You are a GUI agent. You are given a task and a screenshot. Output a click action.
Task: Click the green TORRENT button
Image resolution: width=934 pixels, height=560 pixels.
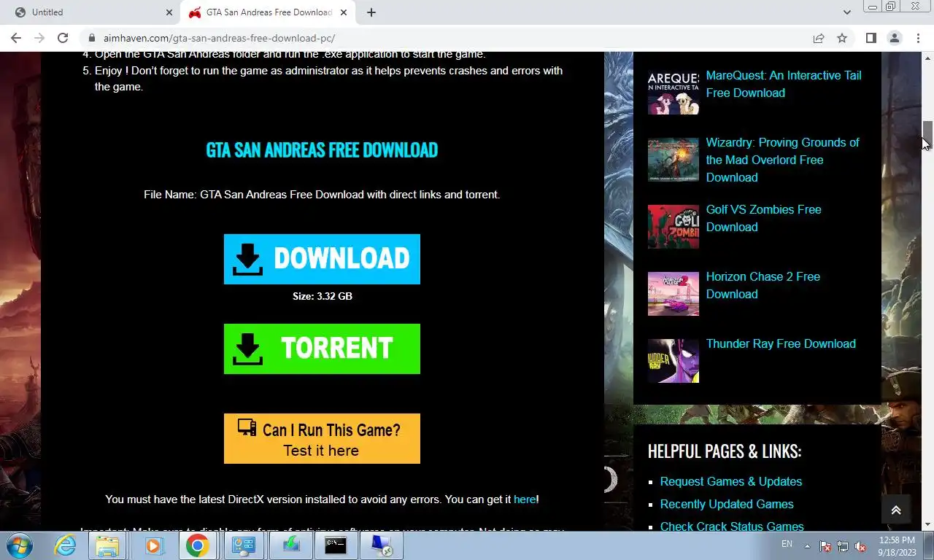[322, 349]
